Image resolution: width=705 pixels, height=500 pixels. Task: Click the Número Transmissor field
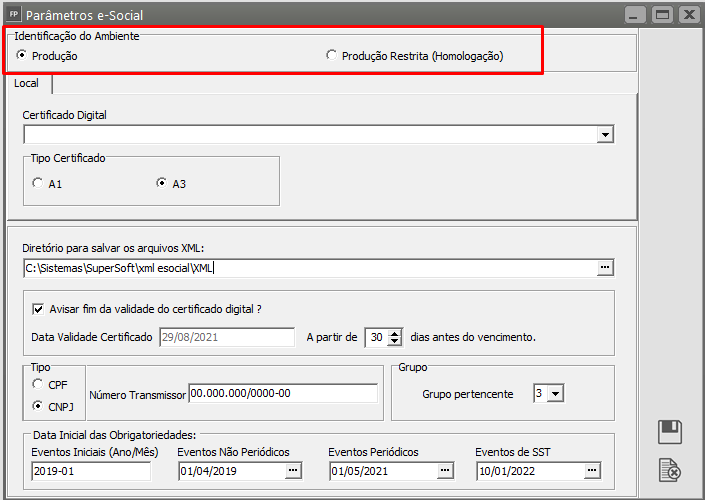coord(283,393)
